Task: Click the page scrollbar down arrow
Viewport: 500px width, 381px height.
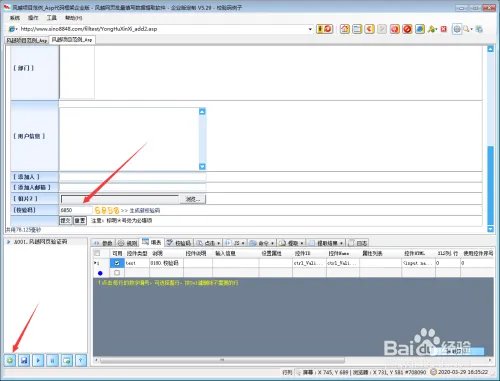Action: 490,229
